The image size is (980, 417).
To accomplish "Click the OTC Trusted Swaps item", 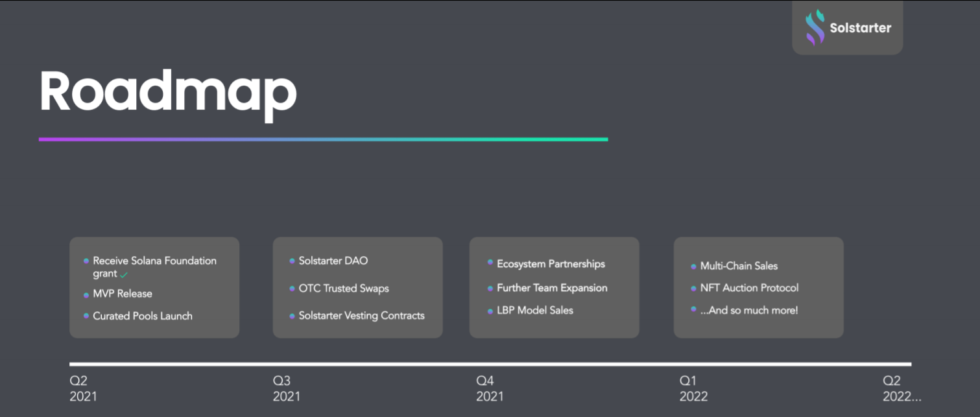I will [x=344, y=288].
